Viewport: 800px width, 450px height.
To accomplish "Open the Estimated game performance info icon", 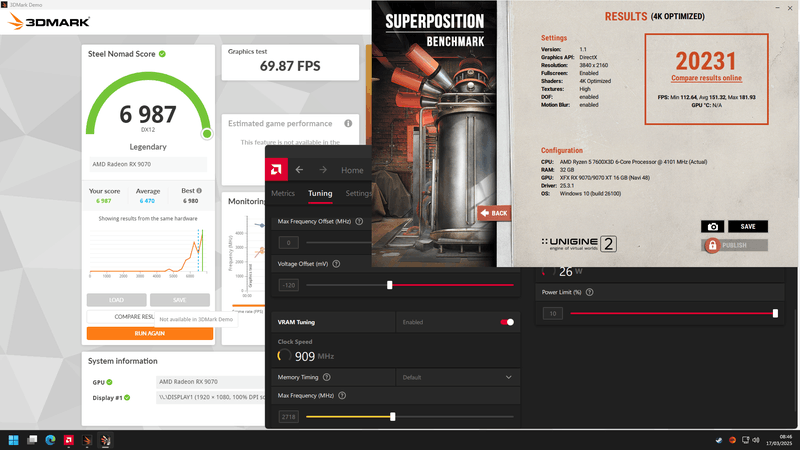I will (x=348, y=123).
